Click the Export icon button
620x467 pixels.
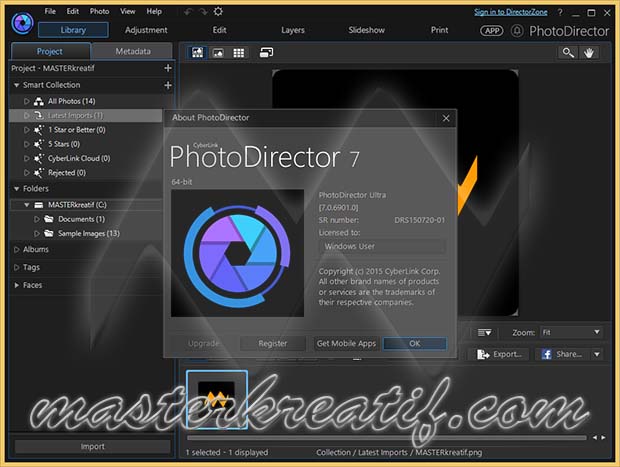pyautogui.click(x=499, y=354)
